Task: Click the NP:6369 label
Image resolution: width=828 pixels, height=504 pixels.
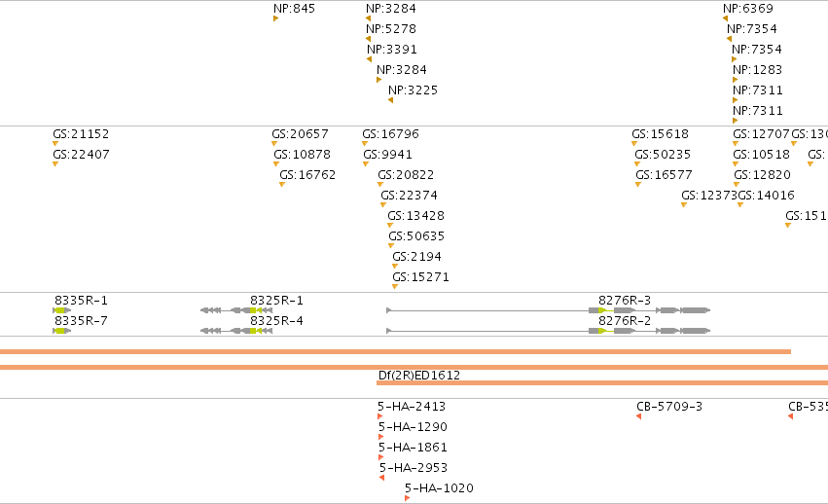Action: coord(748,9)
